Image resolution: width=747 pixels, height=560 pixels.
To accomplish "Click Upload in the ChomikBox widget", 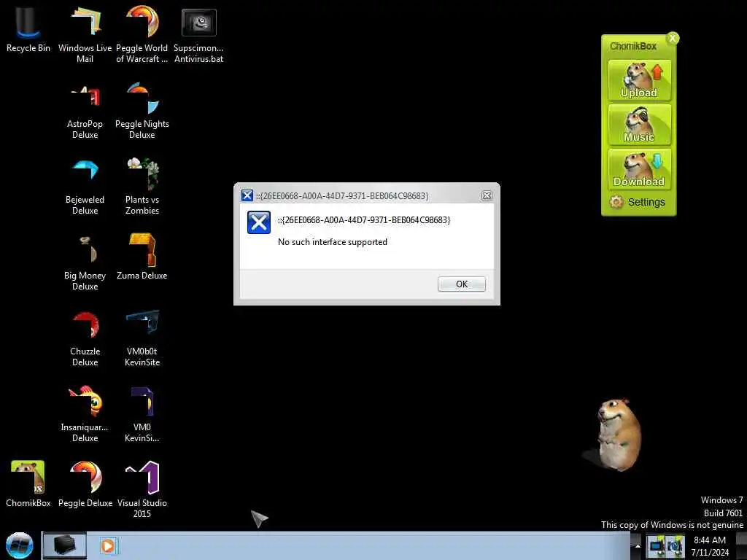I will [x=639, y=80].
